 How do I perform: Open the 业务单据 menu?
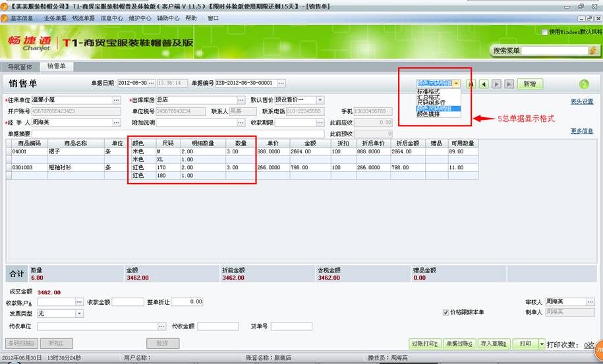pyautogui.click(x=54, y=18)
